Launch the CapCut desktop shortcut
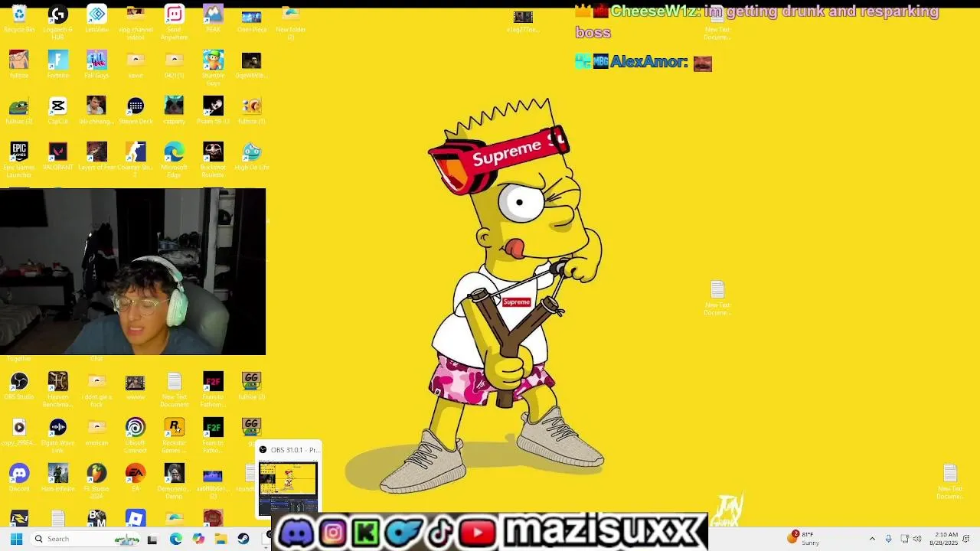The width and height of the screenshot is (980, 551). 57,110
